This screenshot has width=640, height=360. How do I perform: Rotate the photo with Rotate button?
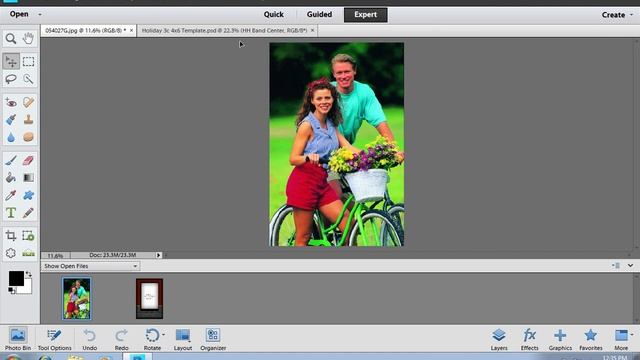coord(152,339)
